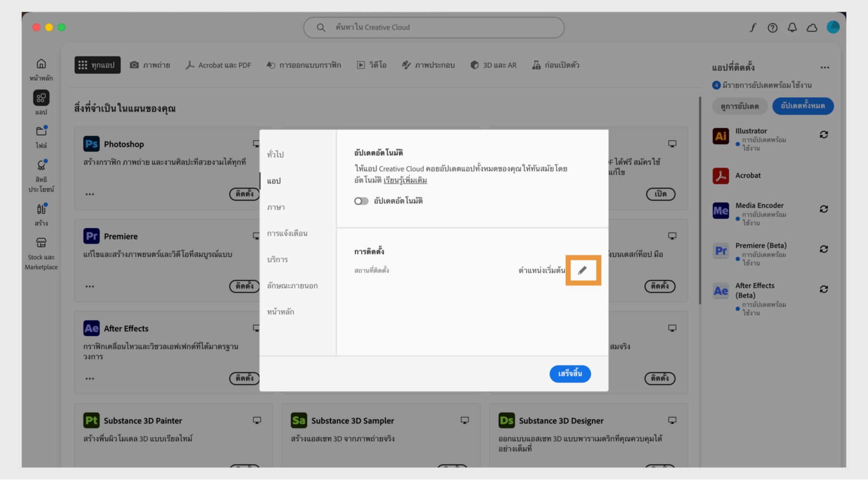This screenshot has width=868, height=480.
Task: Click the After Effects (Beta) Ae icon
Action: click(721, 291)
